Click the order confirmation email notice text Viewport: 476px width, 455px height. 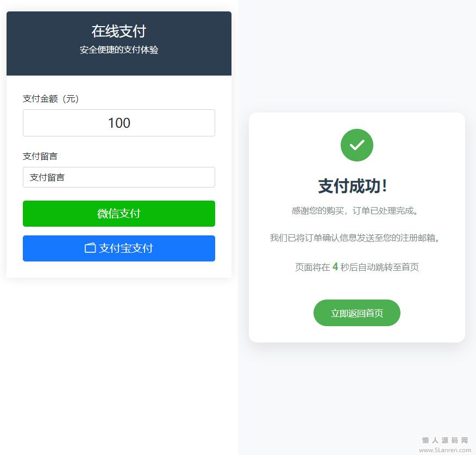[x=355, y=238]
